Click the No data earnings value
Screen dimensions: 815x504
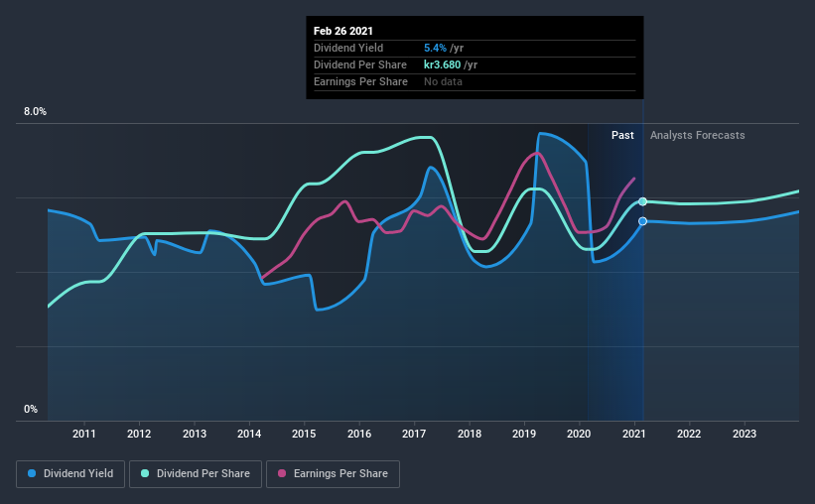pos(443,81)
